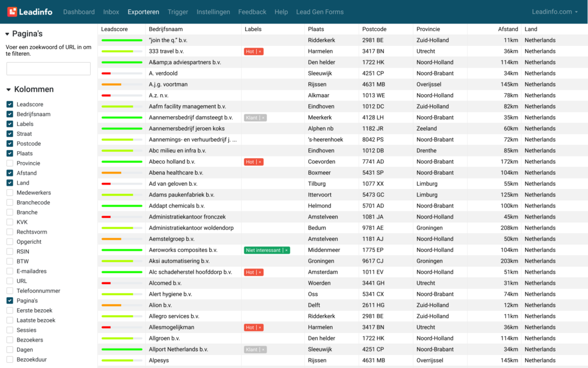
Task: Uncheck the Leadscore column checkbox
Action: [x=10, y=105]
